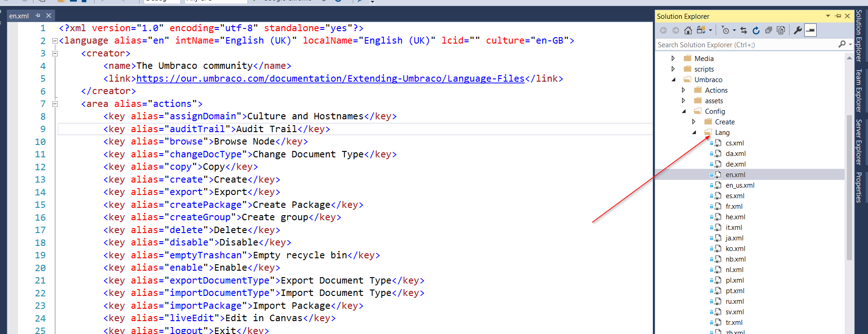Click the Collapse All icon in Solution Explorer
Image resolution: width=868 pixels, height=334 pixels.
pyautogui.click(x=768, y=30)
